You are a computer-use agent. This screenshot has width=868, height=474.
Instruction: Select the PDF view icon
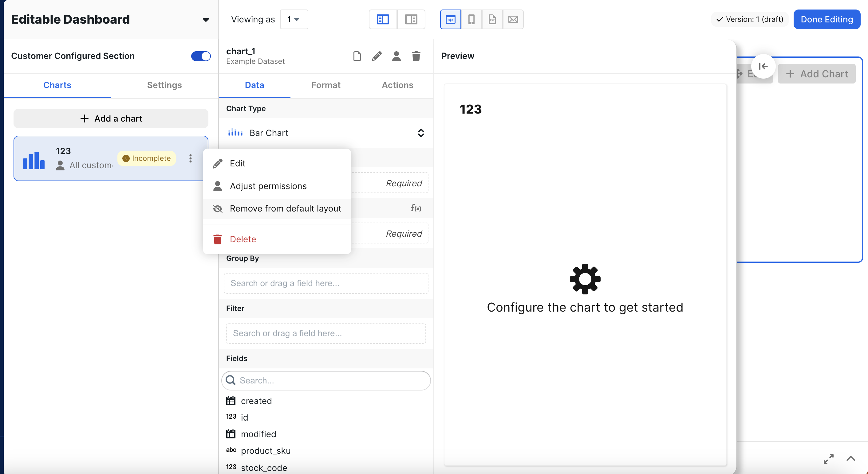point(492,20)
